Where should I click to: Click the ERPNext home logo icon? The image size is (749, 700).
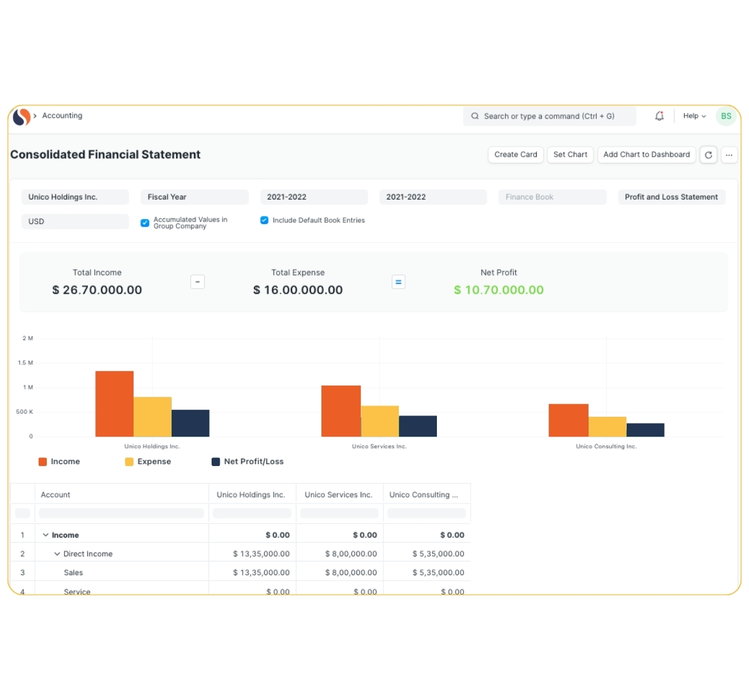22,117
